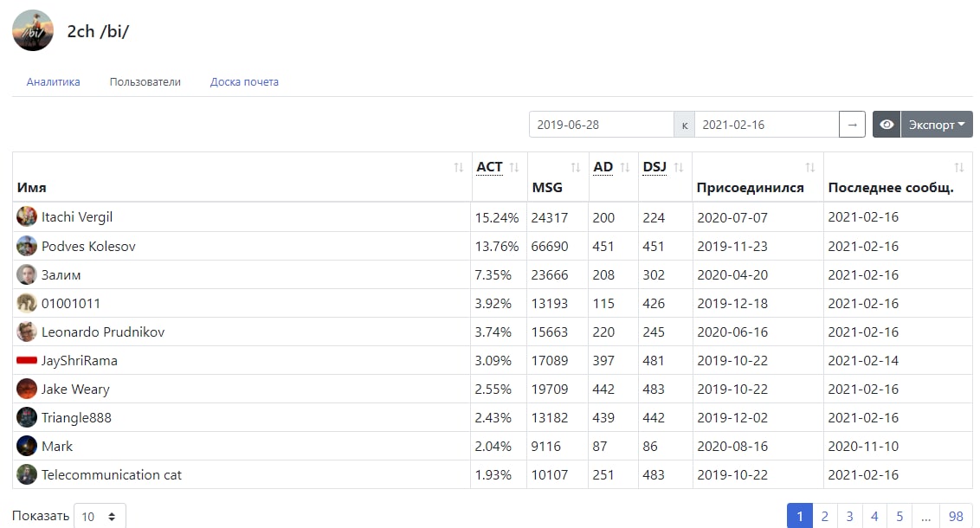The height and width of the screenshot is (528, 980).
Task: Go to page 2
Action: click(825, 516)
